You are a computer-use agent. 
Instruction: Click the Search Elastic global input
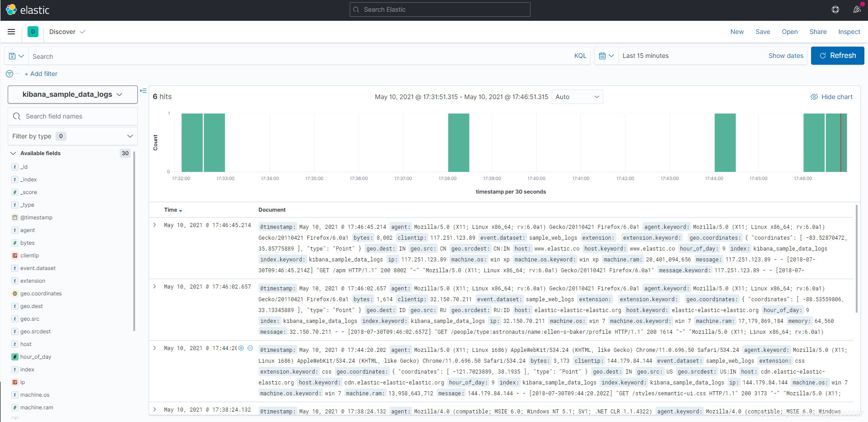point(440,9)
